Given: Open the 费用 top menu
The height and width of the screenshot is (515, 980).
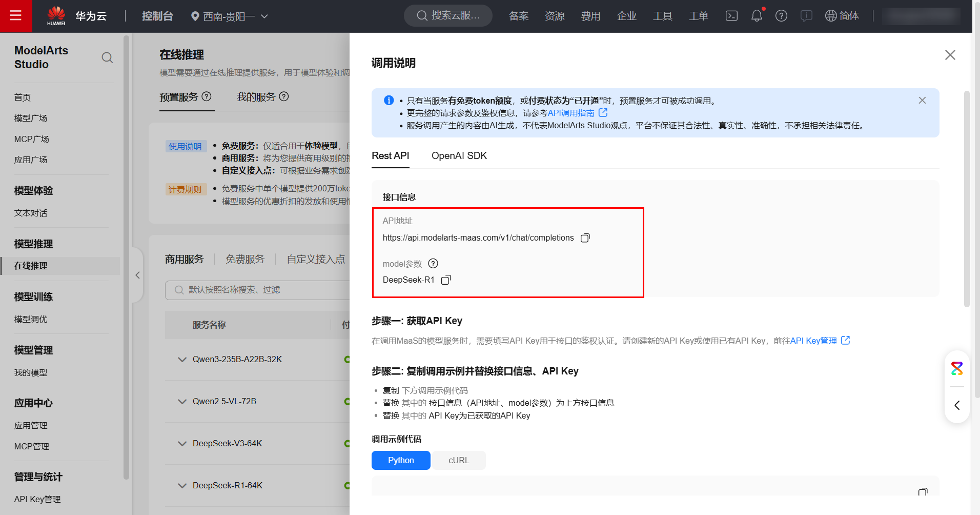Looking at the screenshot, I should pos(590,16).
